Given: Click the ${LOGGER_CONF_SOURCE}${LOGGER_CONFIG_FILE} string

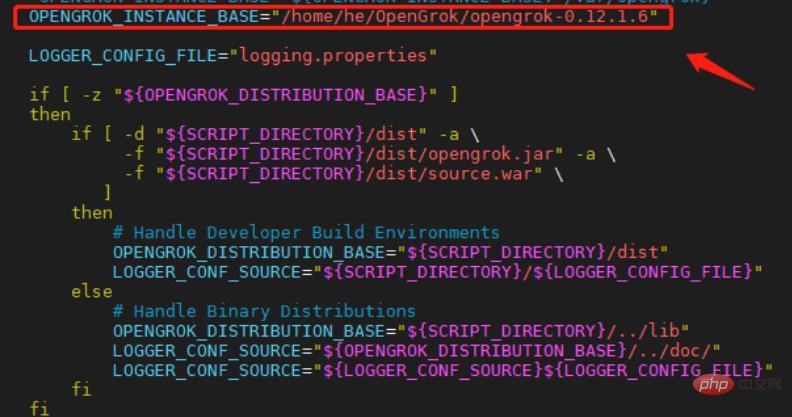Looking at the screenshot, I should 543,371.
